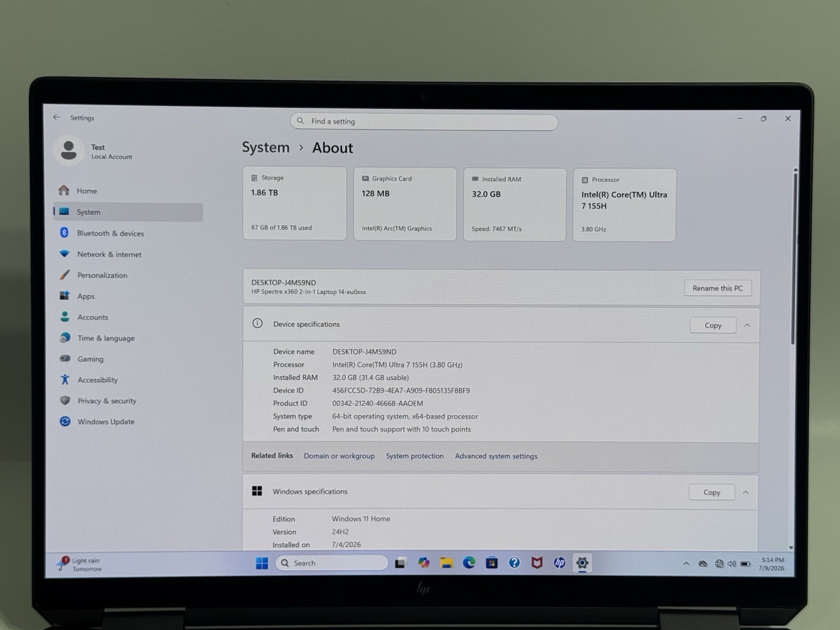Collapse the Device specifications section

[747, 325]
